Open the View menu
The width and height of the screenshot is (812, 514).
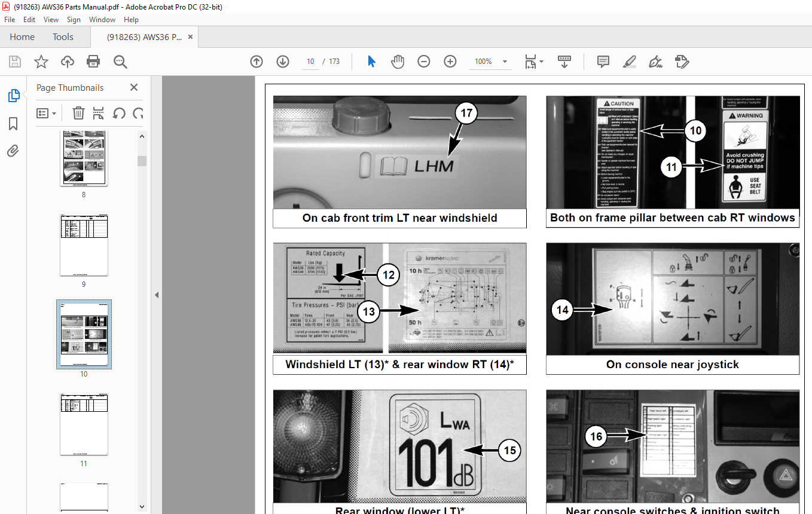51,20
